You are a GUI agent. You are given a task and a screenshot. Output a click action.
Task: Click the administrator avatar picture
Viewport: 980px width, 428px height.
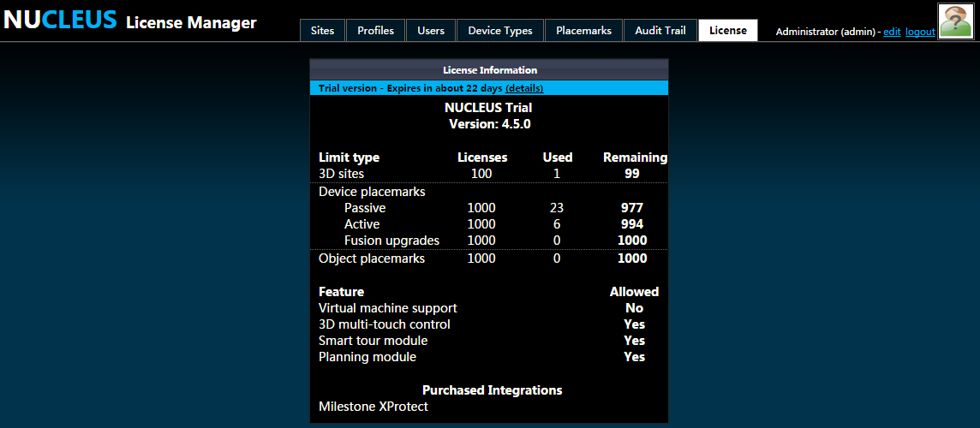(957, 21)
